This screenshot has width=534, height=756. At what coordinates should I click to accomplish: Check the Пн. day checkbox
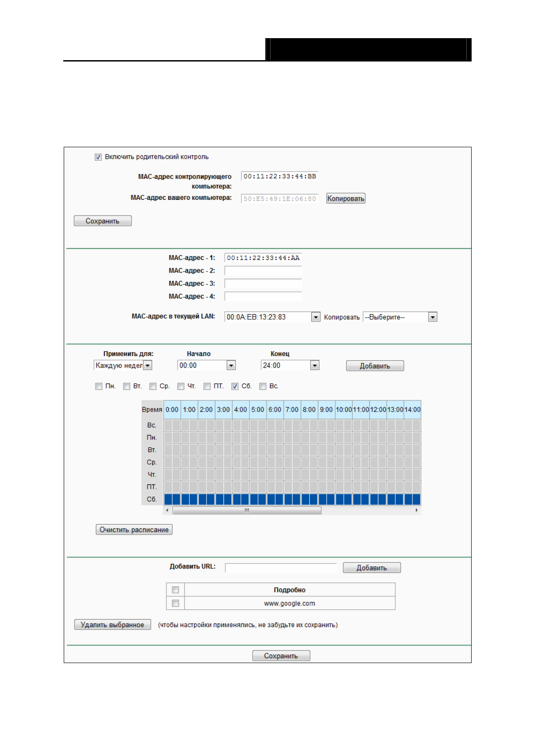99,387
